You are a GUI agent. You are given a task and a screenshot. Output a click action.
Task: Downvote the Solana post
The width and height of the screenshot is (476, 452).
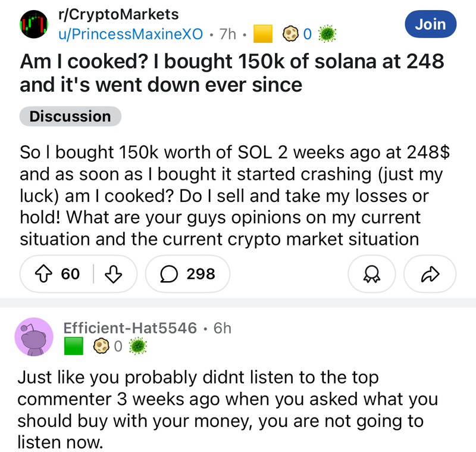(x=113, y=274)
